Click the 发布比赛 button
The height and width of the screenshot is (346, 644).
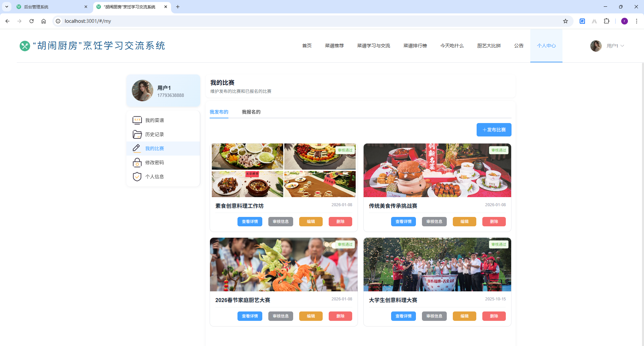click(494, 130)
